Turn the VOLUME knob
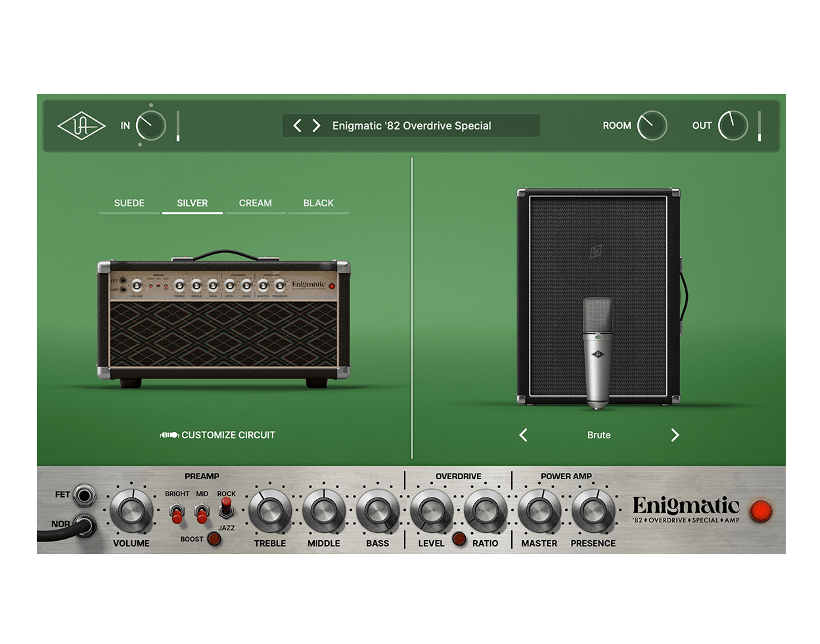The image size is (820, 644). click(x=131, y=511)
